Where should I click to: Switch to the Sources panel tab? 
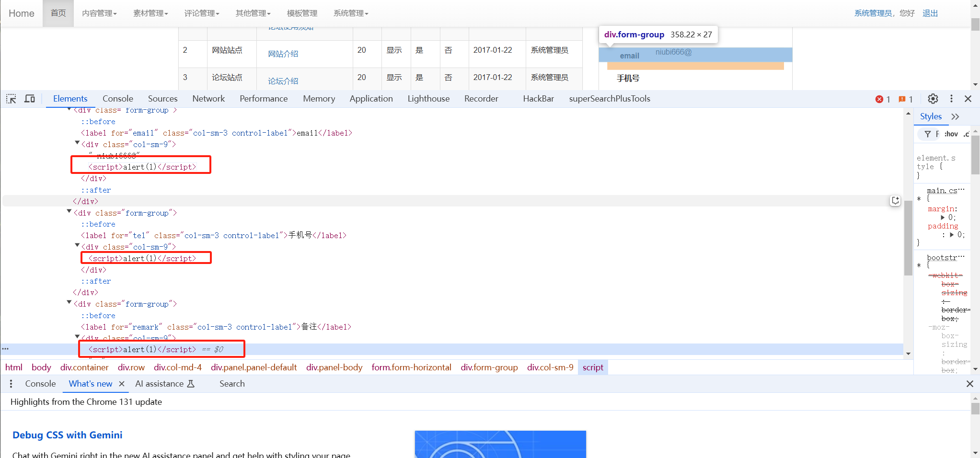tap(162, 99)
